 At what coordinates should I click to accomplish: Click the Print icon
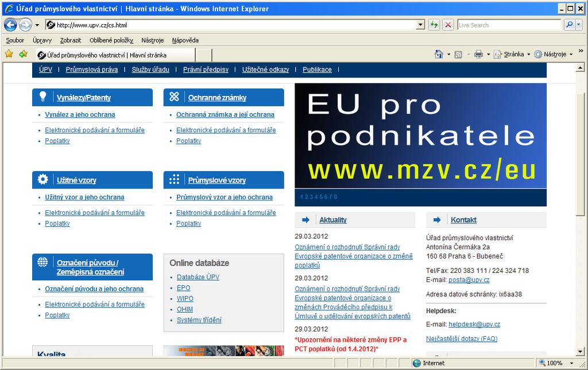point(478,55)
